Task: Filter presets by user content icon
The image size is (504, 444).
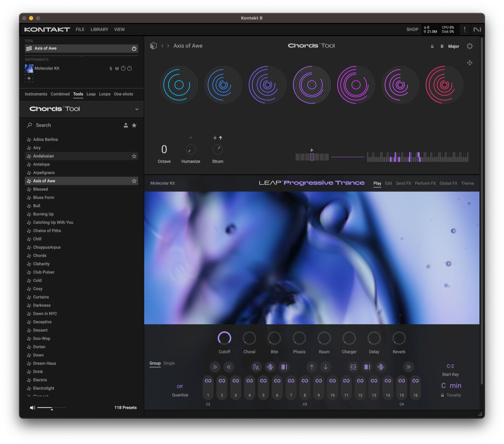Action: (x=126, y=125)
